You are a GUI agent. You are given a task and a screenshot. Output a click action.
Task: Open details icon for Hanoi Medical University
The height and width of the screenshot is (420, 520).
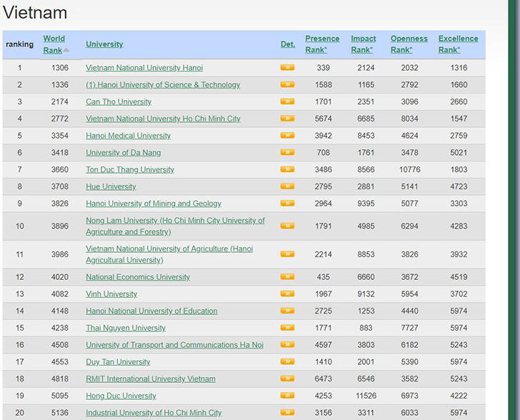click(287, 136)
